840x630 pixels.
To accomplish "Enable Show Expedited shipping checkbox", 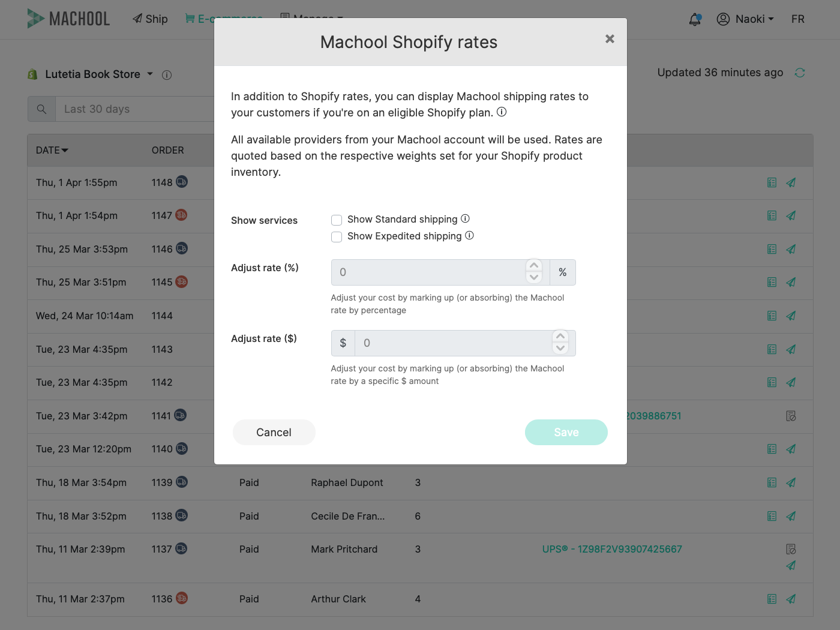I will (337, 237).
